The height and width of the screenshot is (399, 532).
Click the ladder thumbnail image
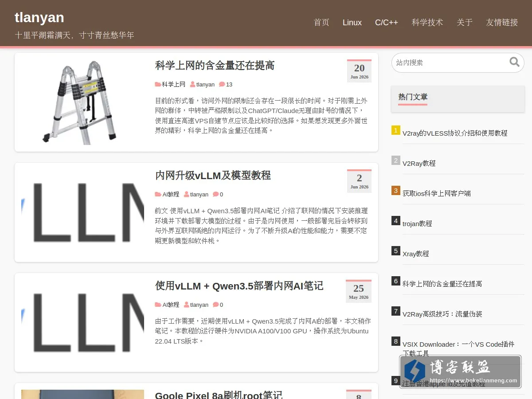[82, 102]
